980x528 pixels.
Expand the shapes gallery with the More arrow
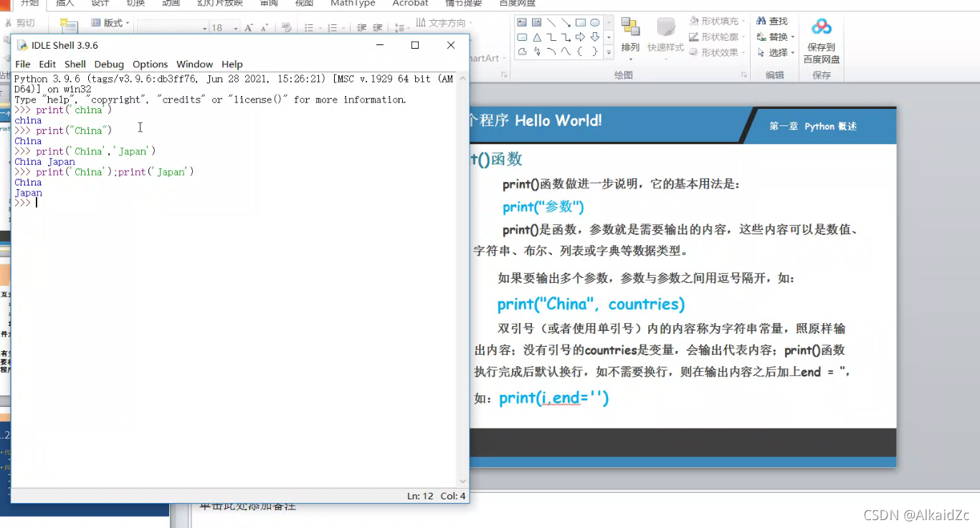tap(609, 52)
